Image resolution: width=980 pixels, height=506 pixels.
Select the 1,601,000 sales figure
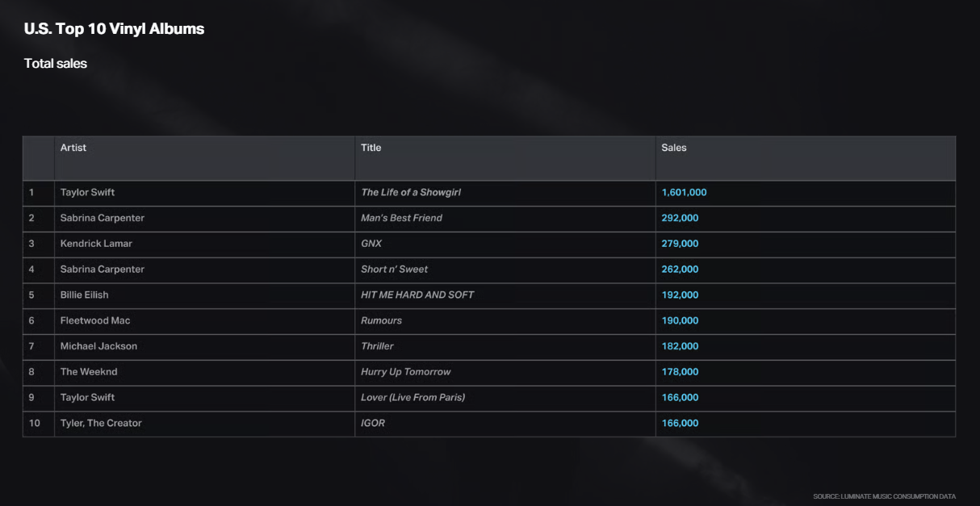pos(684,193)
